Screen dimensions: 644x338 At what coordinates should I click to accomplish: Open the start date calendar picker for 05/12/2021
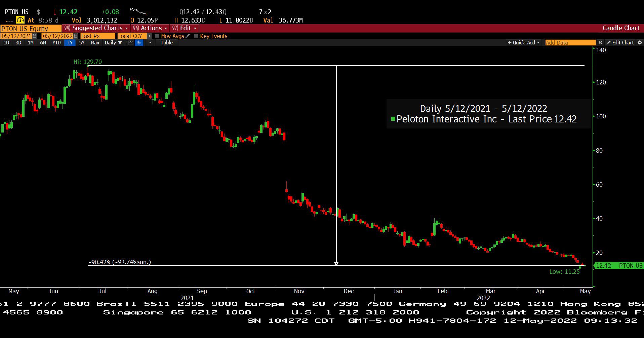(35, 36)
